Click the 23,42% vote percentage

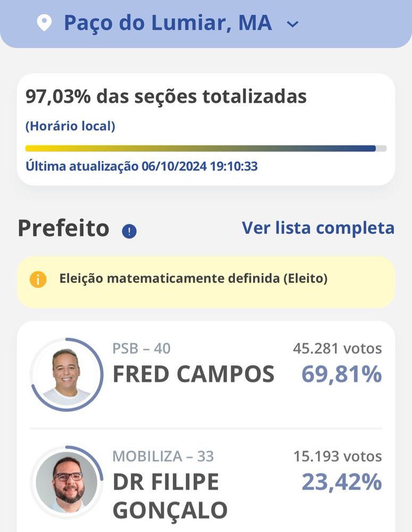point(341,483)
